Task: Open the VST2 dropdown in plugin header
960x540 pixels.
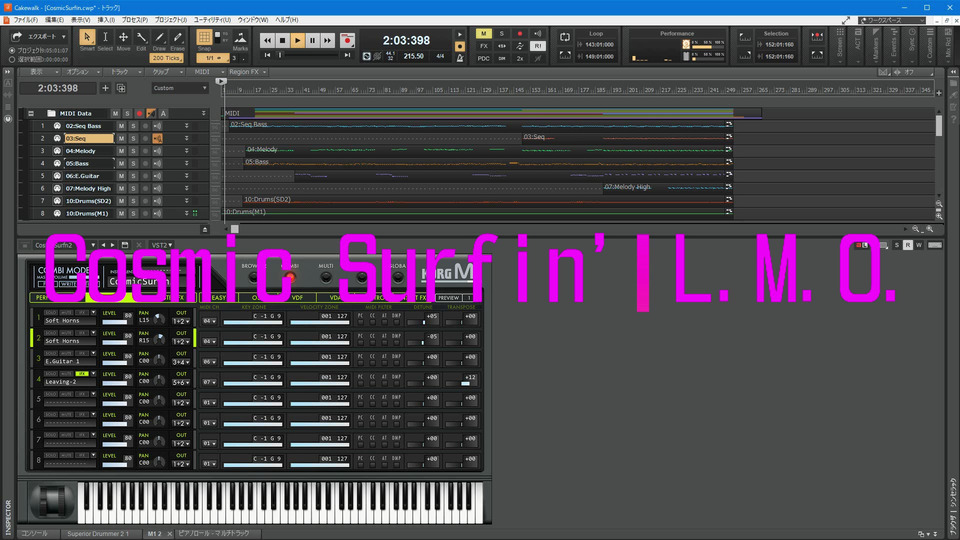Action: [162, 245]
